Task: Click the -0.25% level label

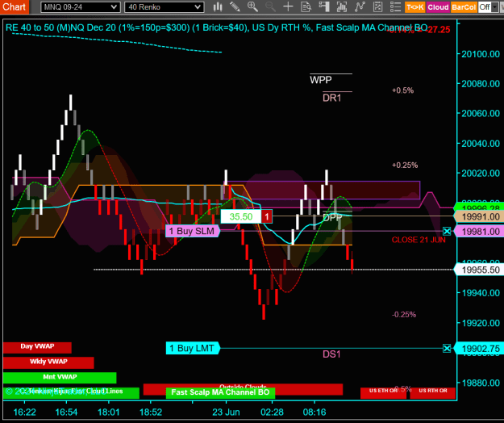Action: pyautogui.click(x=404, y=315)
